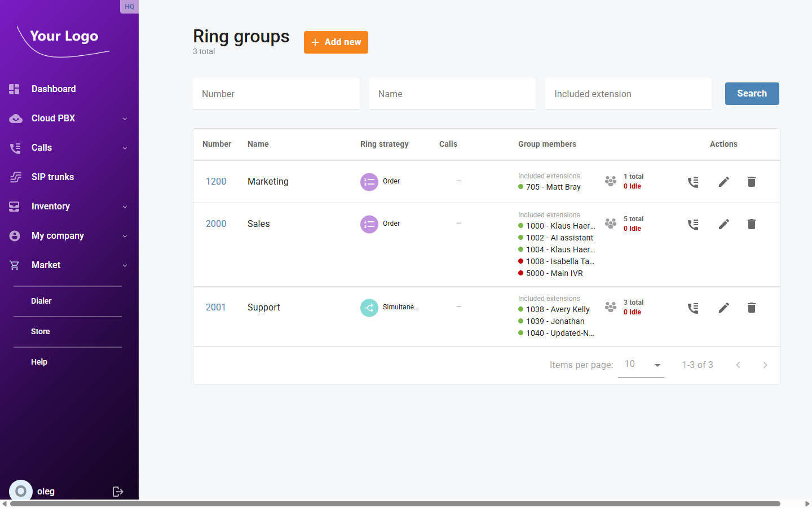Click the HQ badge at the top
The height and width of the screenshot is (508, 812).
(x=129, y=6)
